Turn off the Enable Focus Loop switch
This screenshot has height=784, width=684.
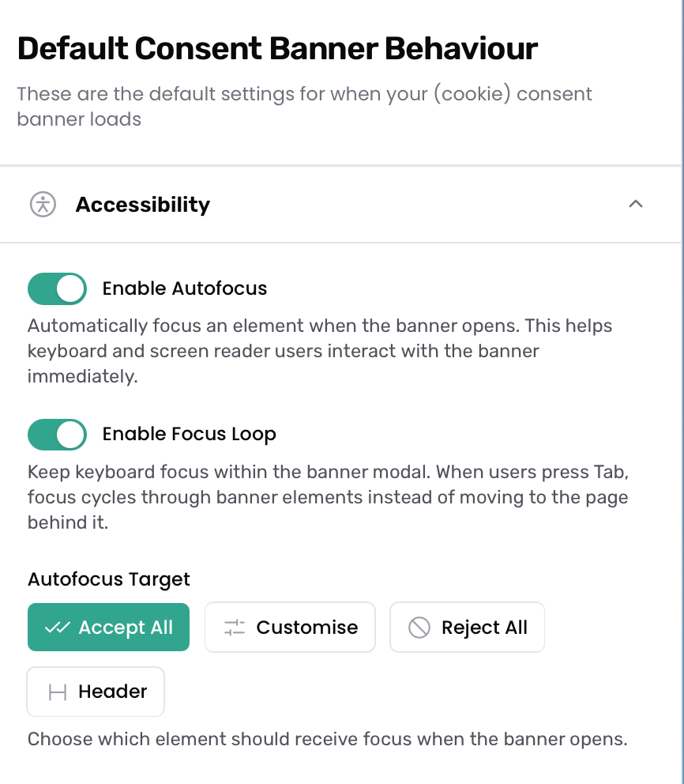click(x=57, y=435)
